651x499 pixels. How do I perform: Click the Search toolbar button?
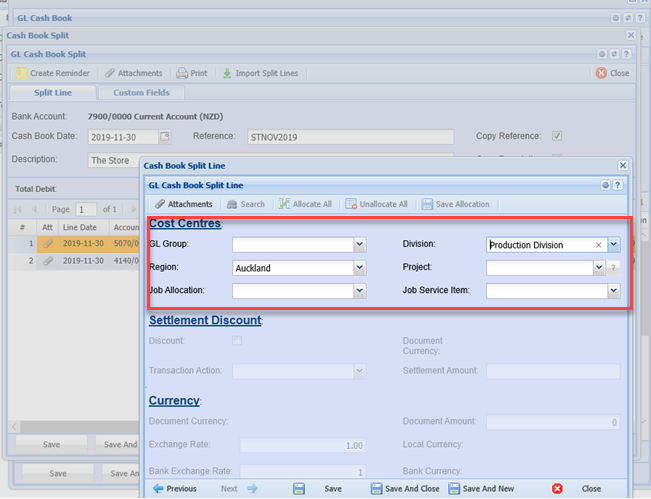(246, 204)
